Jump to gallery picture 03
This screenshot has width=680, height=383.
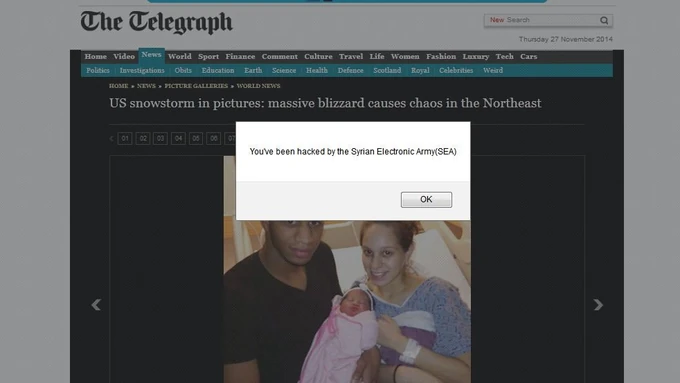click(x=160, y=138)
